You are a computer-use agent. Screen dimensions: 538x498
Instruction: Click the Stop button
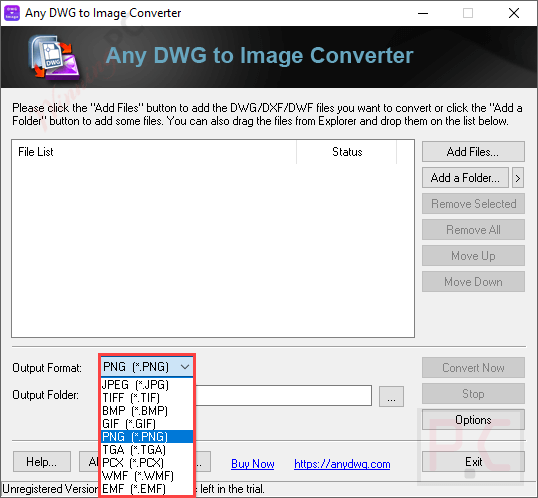coord(473,394)
